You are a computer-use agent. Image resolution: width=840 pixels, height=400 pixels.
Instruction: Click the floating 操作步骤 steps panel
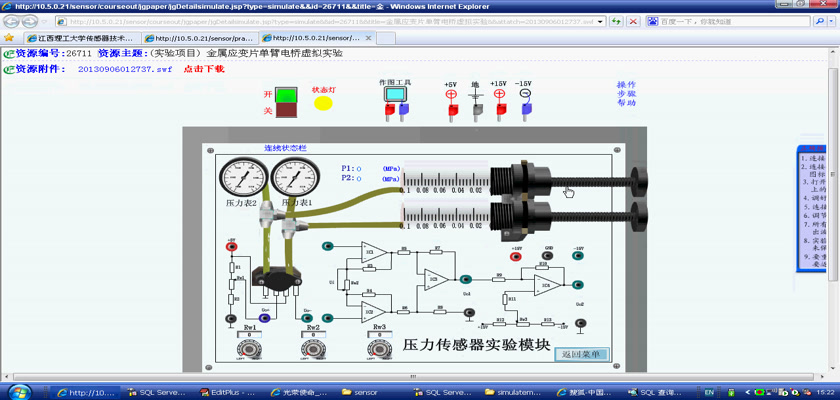[x=811, y=208]
